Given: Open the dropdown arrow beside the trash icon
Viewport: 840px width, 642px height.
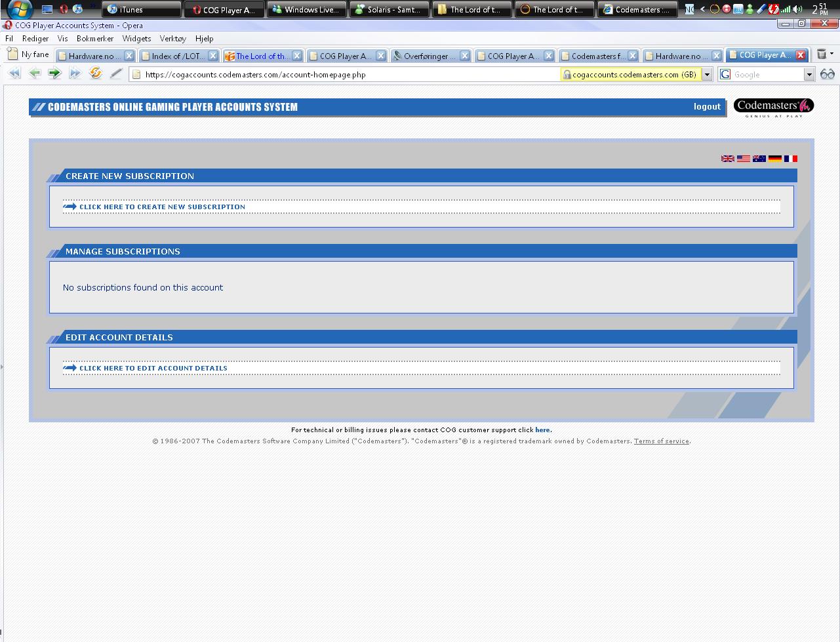Looking at the screenshot, I should tap(831, 54).
